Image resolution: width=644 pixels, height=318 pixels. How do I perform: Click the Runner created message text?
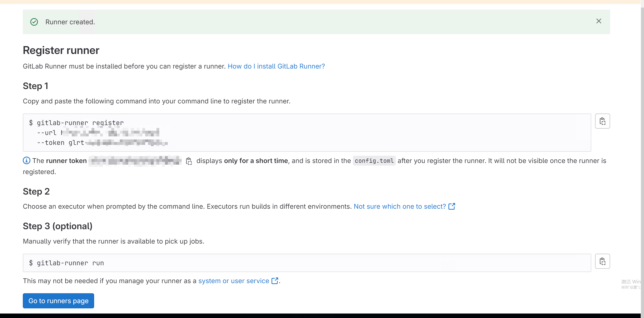point(70,22)
